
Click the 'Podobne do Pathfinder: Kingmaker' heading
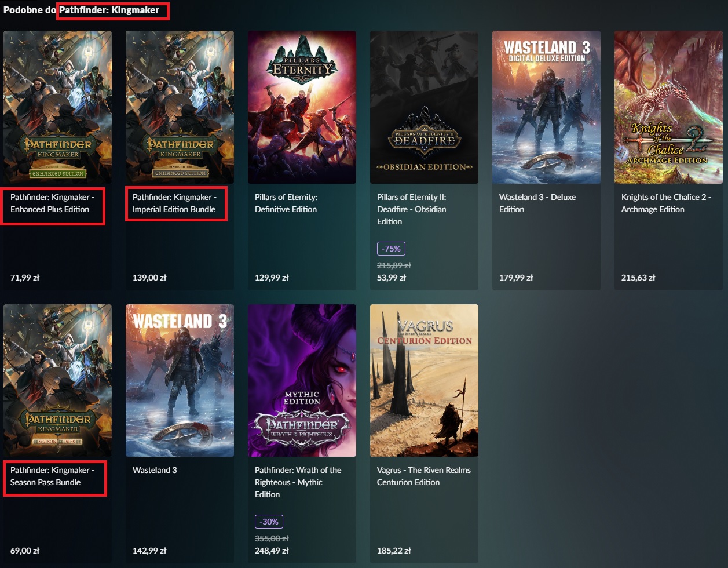(x=81, y=10)
